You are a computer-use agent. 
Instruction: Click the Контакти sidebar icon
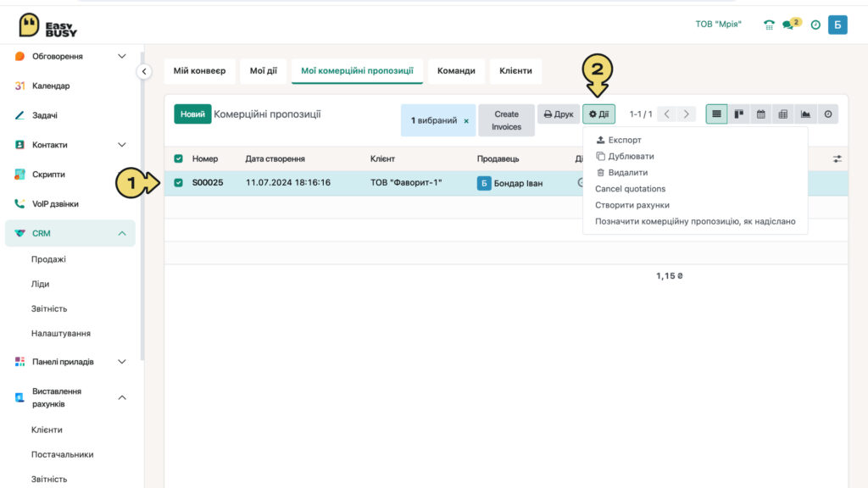point(19,144)
